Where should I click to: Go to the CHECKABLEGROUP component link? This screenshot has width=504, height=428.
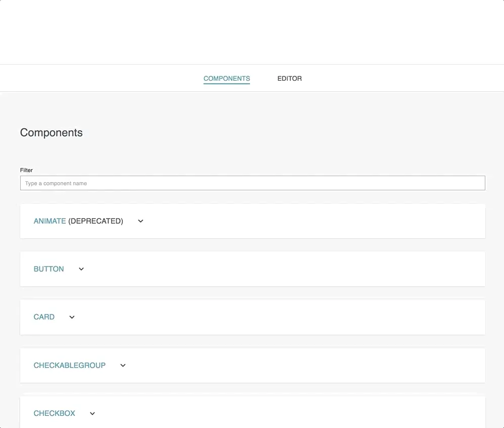[x=69, y=365]
